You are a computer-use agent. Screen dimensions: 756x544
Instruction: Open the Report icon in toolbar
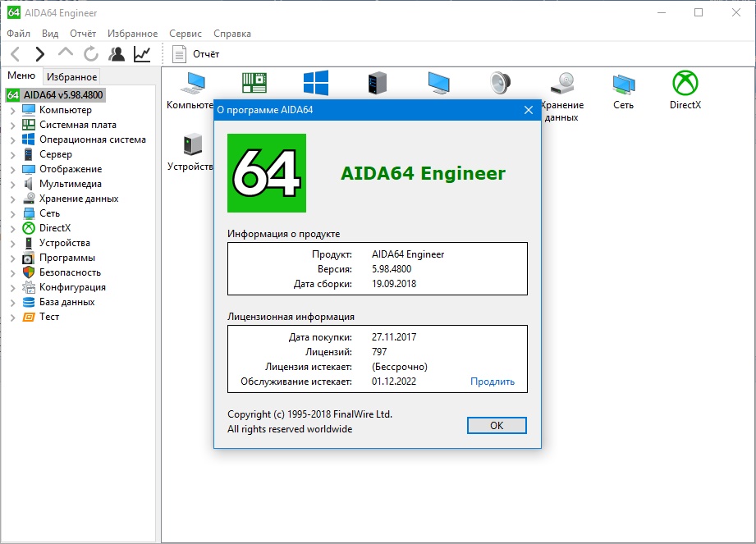click(180, 54)
